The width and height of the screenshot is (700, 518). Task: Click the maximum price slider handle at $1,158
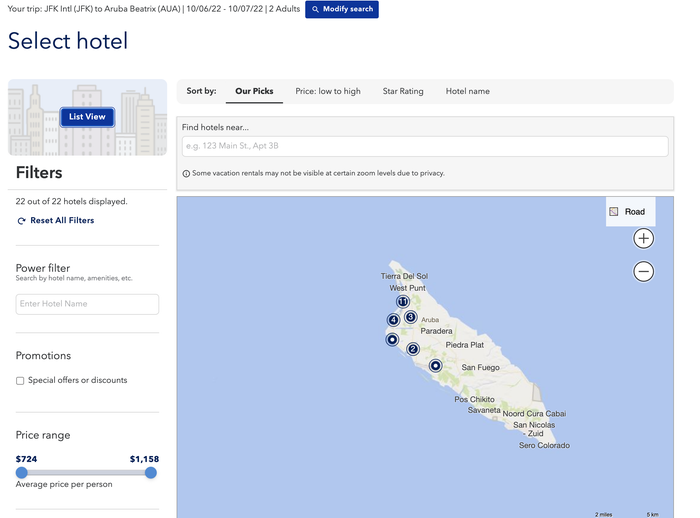151,472
